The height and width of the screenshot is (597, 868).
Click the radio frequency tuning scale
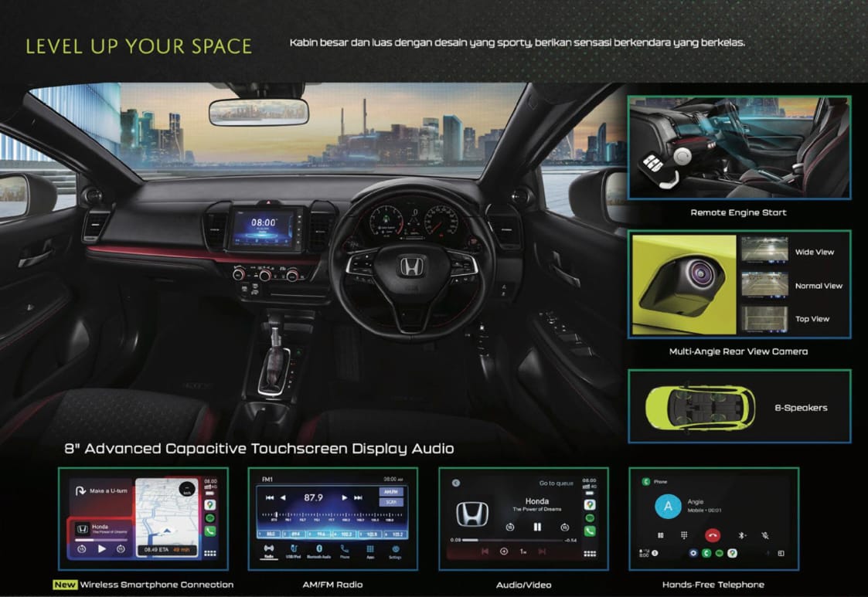332,516
